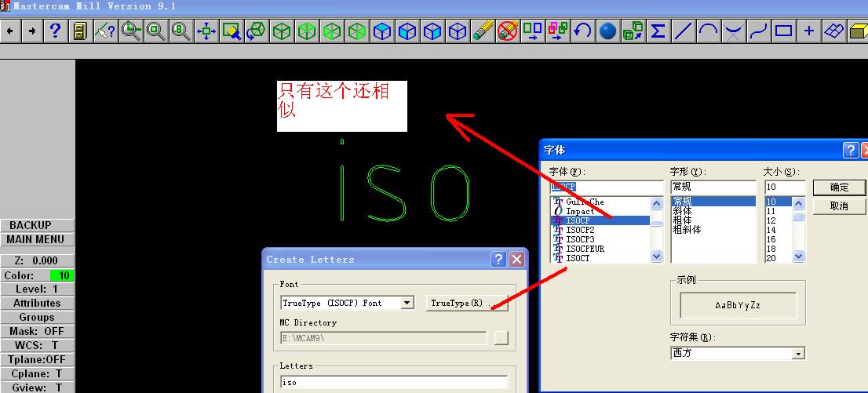
Task: Click the yellow Solid block icon
Action: 858,31
